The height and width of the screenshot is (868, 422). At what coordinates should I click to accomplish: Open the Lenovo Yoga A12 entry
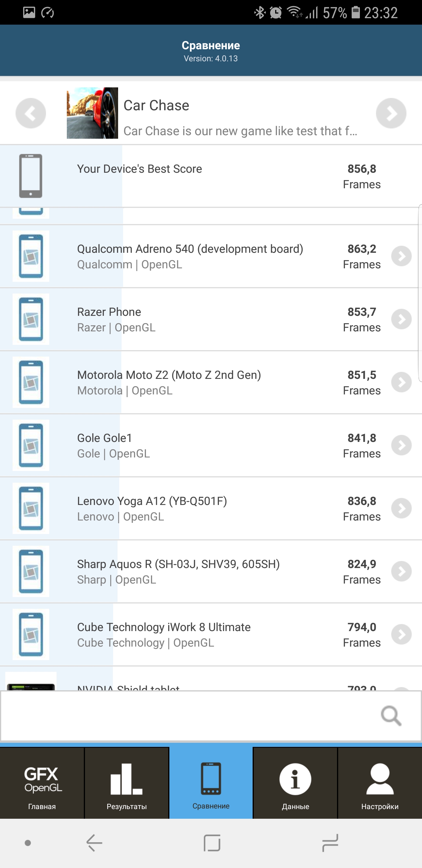click(152, 508)
